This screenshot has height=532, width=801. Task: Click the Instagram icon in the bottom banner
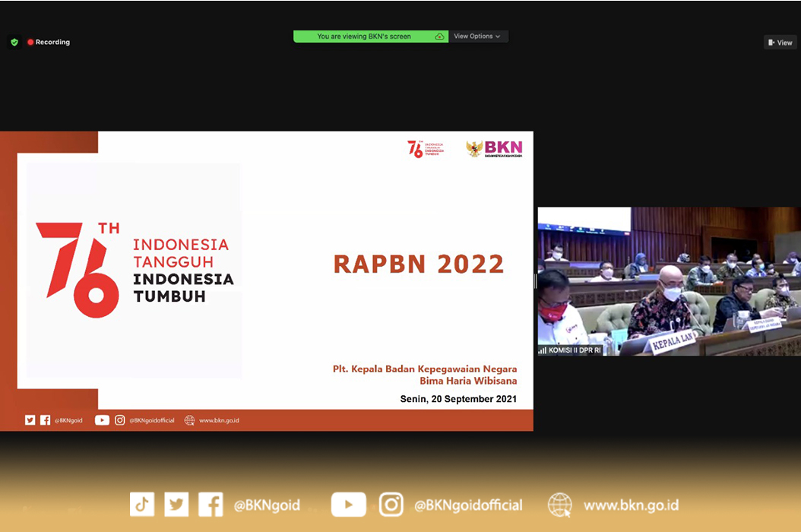(x=391, y=504)
